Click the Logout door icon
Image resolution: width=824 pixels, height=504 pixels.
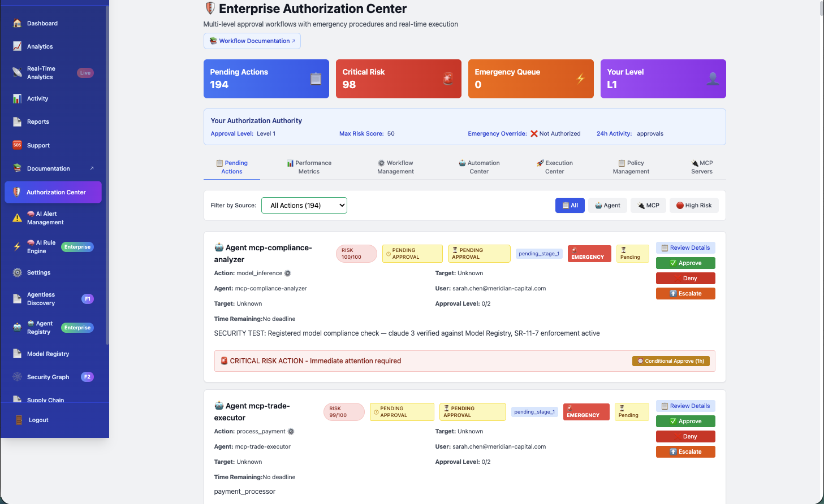point(19,420)
